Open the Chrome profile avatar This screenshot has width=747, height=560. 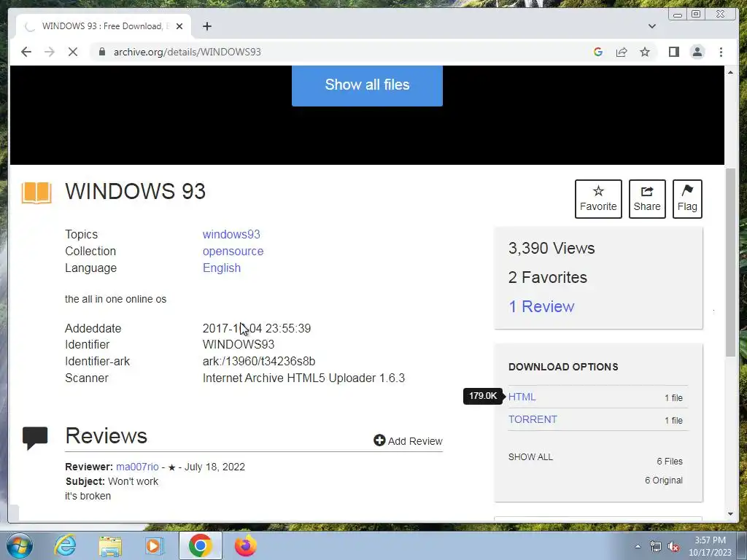(697, 52)
